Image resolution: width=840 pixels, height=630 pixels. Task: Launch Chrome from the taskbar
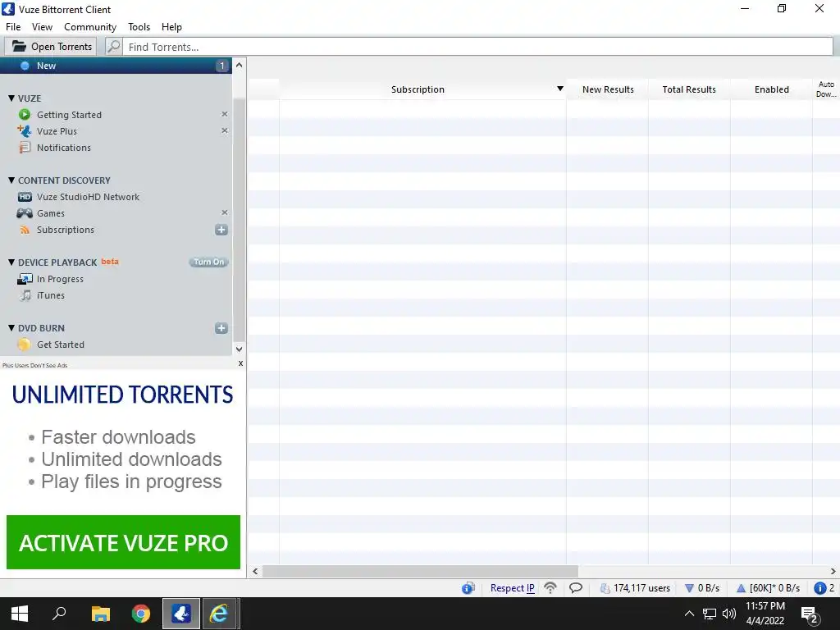pos(141,614)
